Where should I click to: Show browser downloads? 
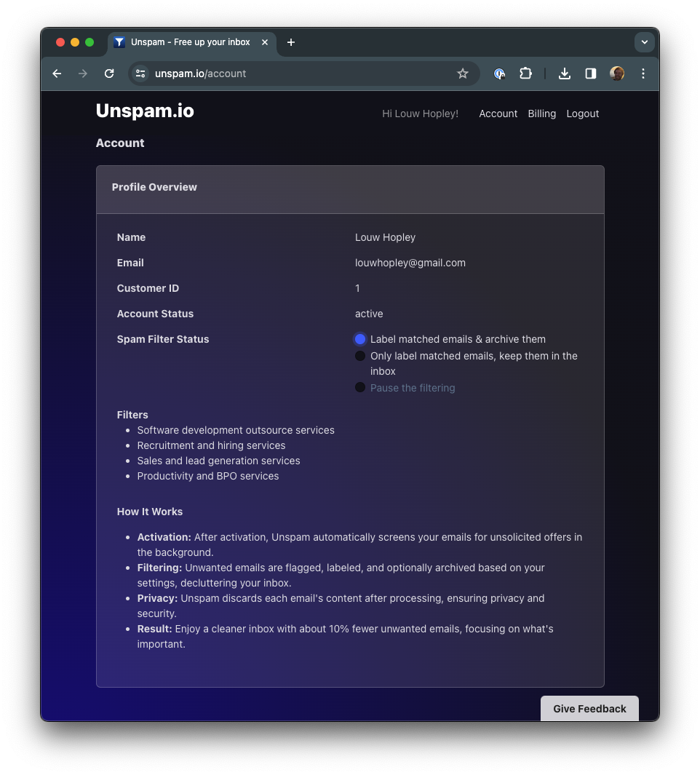click(x=564, y=73)
